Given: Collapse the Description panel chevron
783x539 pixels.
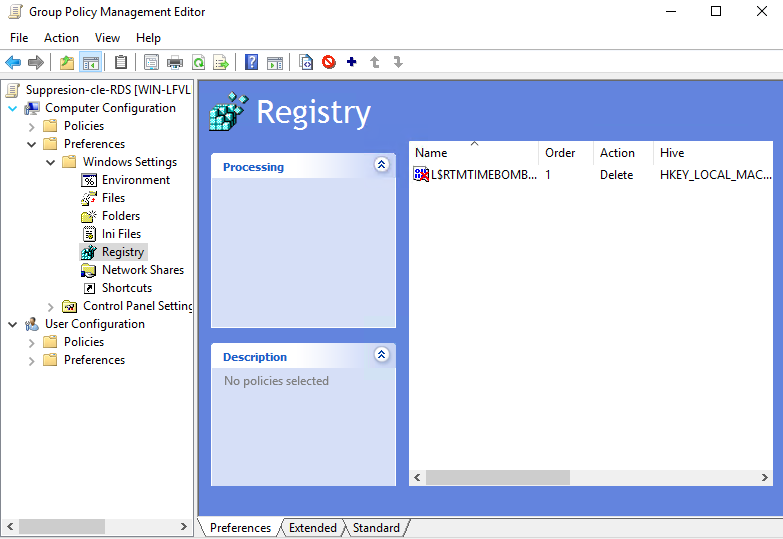Looking at the screenshot, I should pyautogui.click(x=381, y=355).
